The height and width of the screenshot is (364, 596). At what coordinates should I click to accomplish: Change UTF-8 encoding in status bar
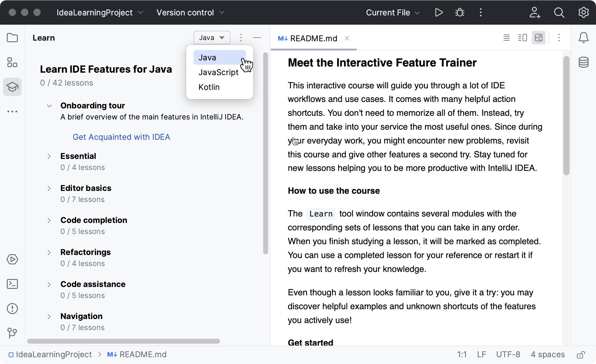click(508, 355)
